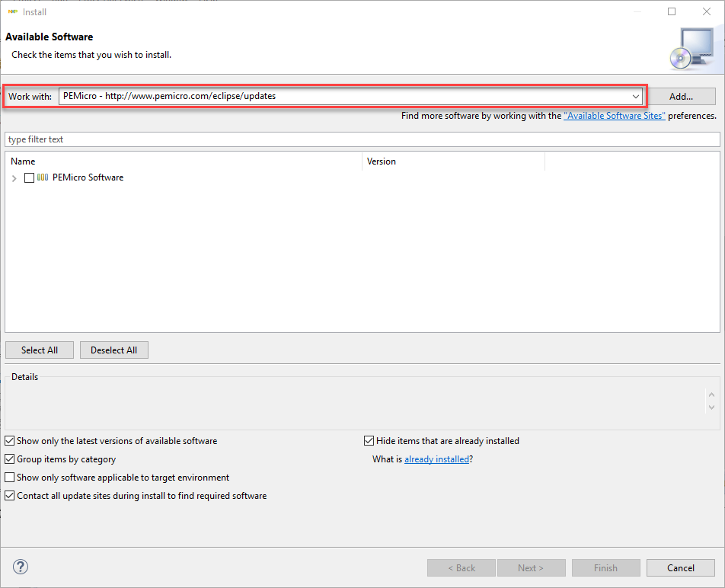Click Details scroll up arrow
The height and width of the screenshot is (588, 725).
[x=711, y=395]
